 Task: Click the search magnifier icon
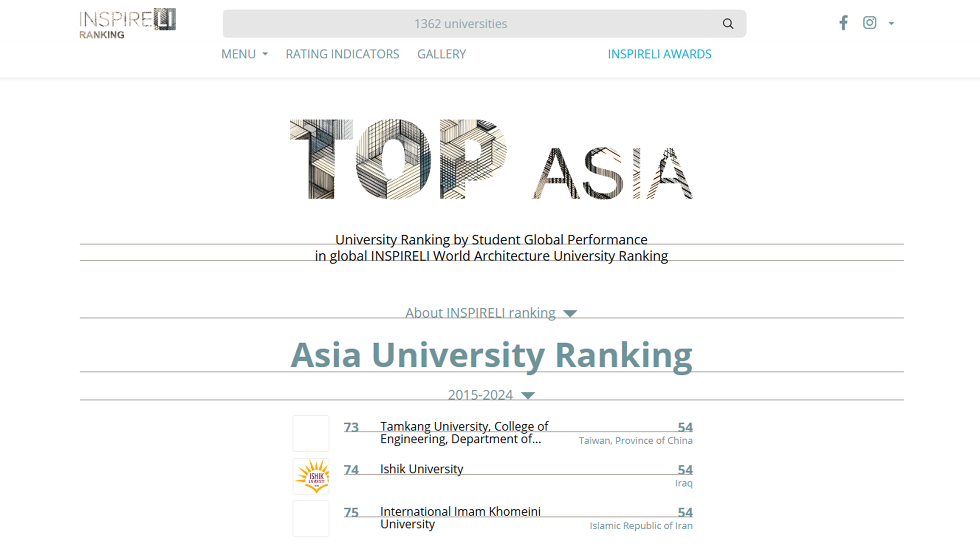tap(727, 24)
